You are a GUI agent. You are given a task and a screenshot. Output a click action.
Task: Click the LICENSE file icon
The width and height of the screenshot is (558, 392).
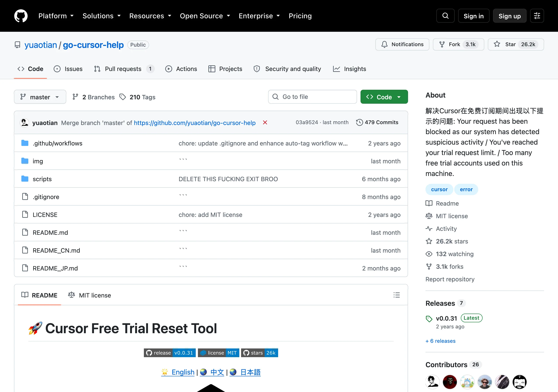25,215
